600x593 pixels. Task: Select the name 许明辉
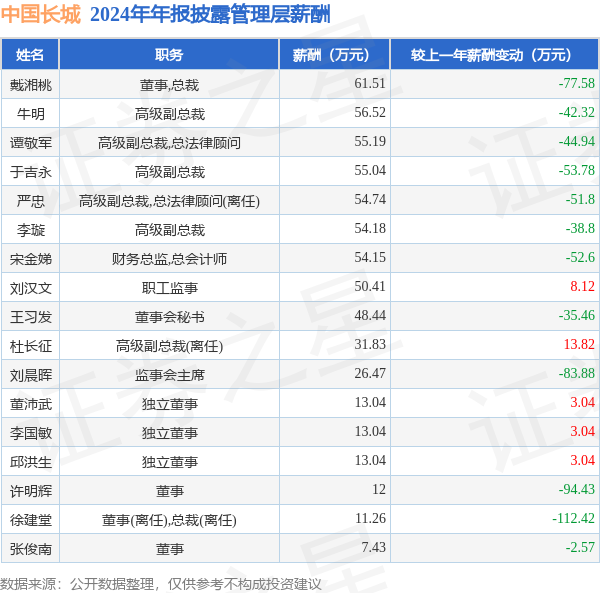pos(31,492)
